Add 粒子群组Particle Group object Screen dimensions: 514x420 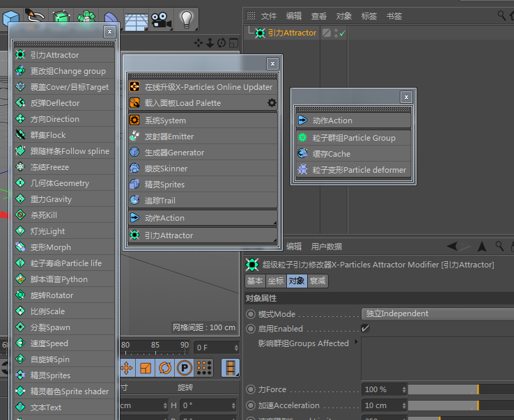(353, 138)
